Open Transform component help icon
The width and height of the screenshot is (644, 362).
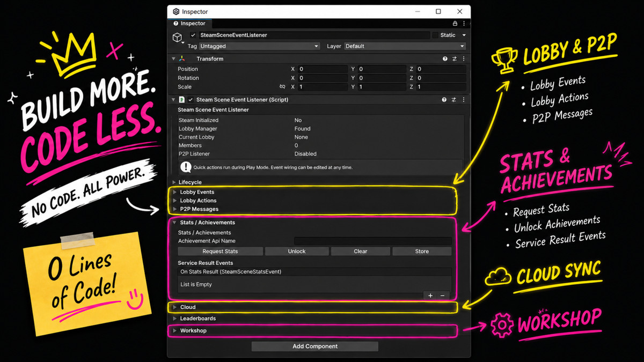pos(445,59)
